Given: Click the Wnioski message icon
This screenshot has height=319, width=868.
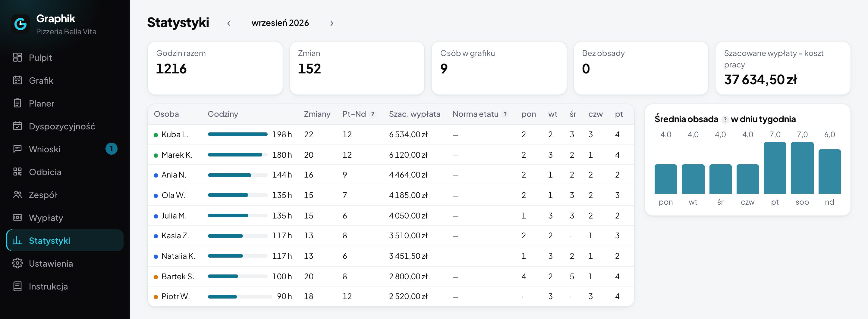Looking at the screenshot, I should tap(17, 149).
